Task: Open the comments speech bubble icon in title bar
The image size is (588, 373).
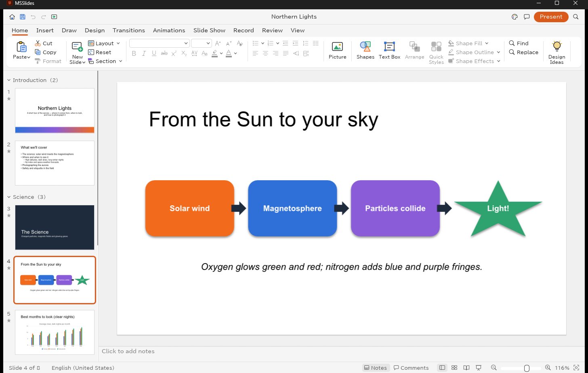Action: click(x=527, y=17)
